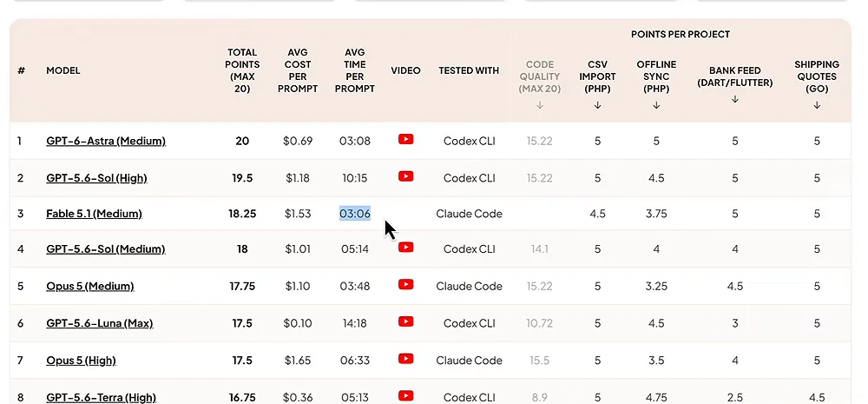Click the Shipping Quotes (Go) header

[x=817, y=76]
